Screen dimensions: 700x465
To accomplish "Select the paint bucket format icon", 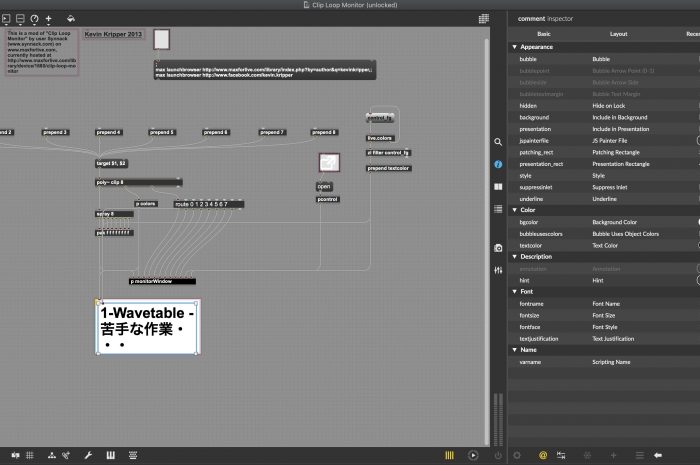I will click(x=71, y=19).
